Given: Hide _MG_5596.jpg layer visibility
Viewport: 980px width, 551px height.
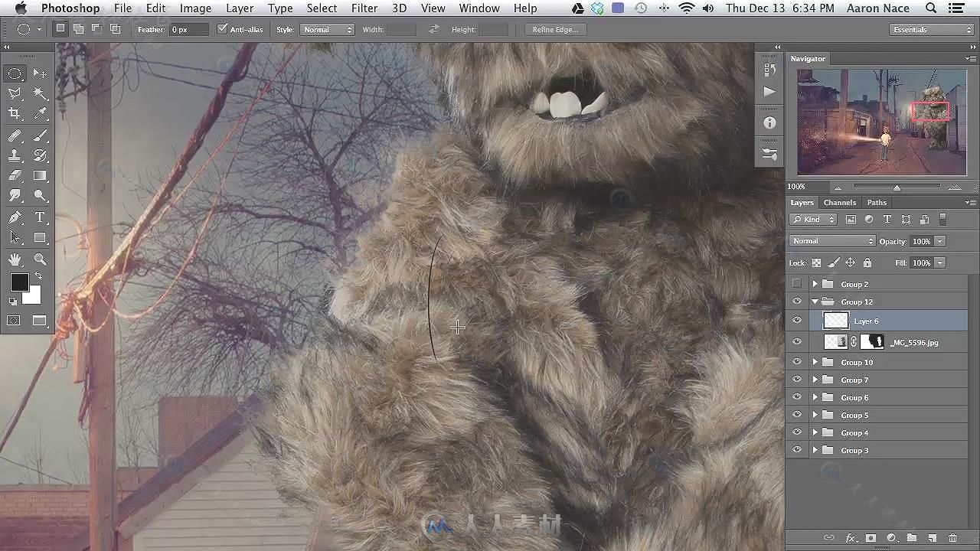Looking at the screenshot, I should (x=797, y=342).
